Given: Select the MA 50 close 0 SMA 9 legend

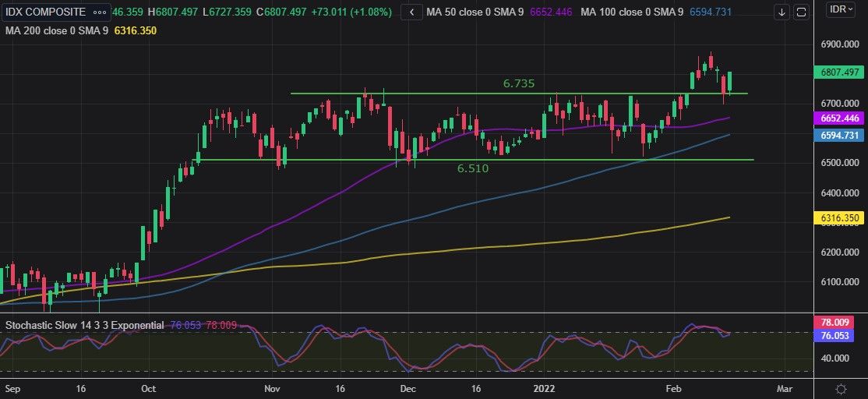Looking at the screenshot, I should (475, 12).
